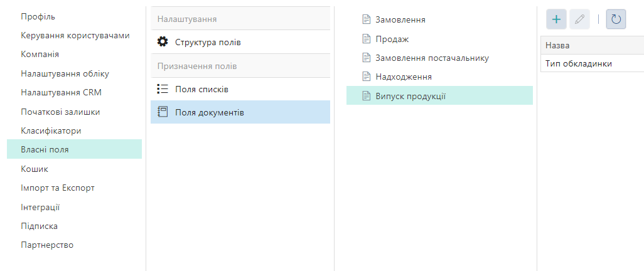
Task: Open the Профіль settings section
Action: click(x=38, y=16)
